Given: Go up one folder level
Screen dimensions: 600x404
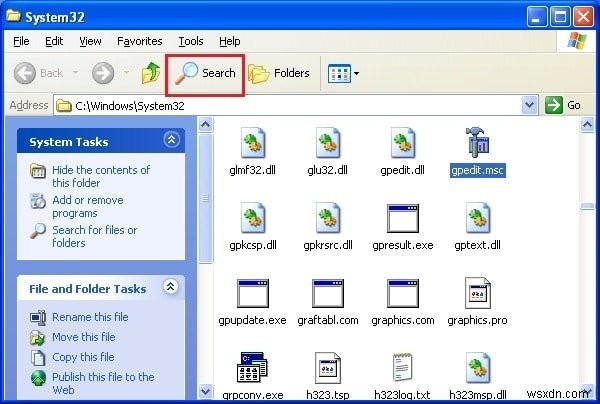Looking at the screenshot, I should click(x=151, y=73).
